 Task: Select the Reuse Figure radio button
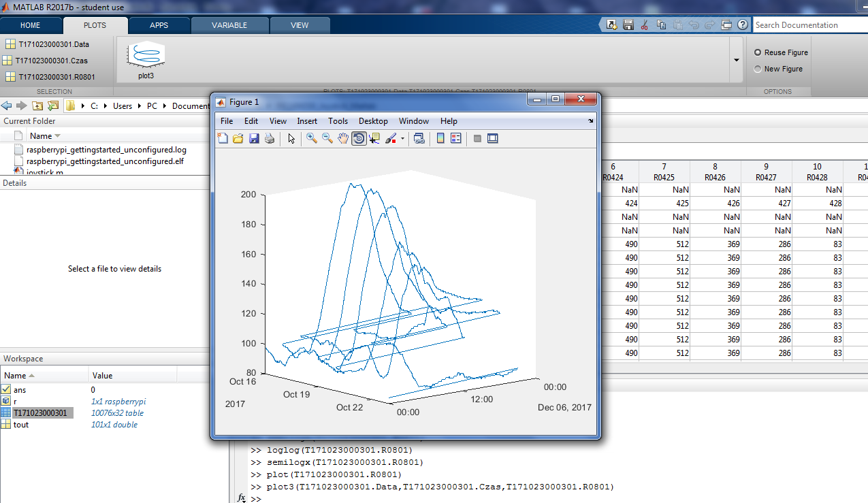758,52
